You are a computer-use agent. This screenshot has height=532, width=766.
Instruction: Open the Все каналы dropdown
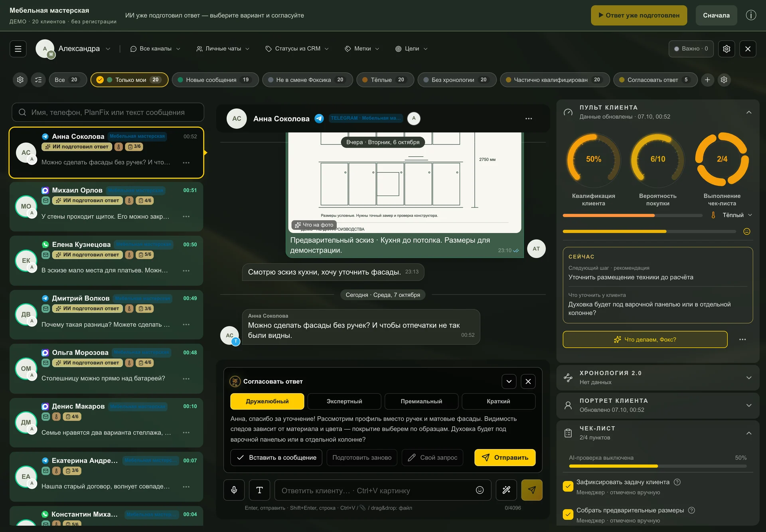(156, 49)
